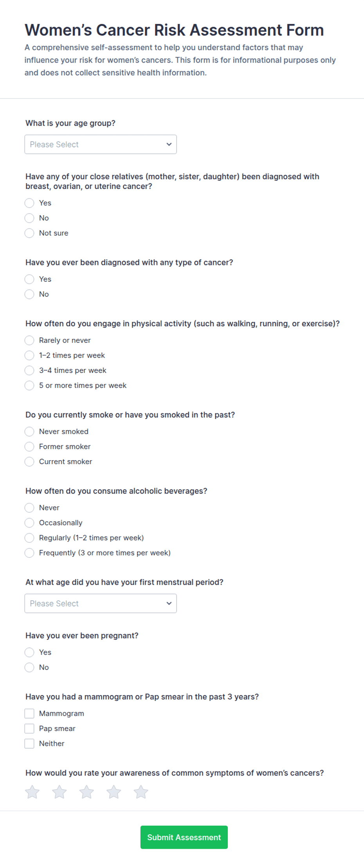The width and height of the screenshot is (364, 868).
Task: Check the Mammogram checkbox
Action: [x=29, y=713]
